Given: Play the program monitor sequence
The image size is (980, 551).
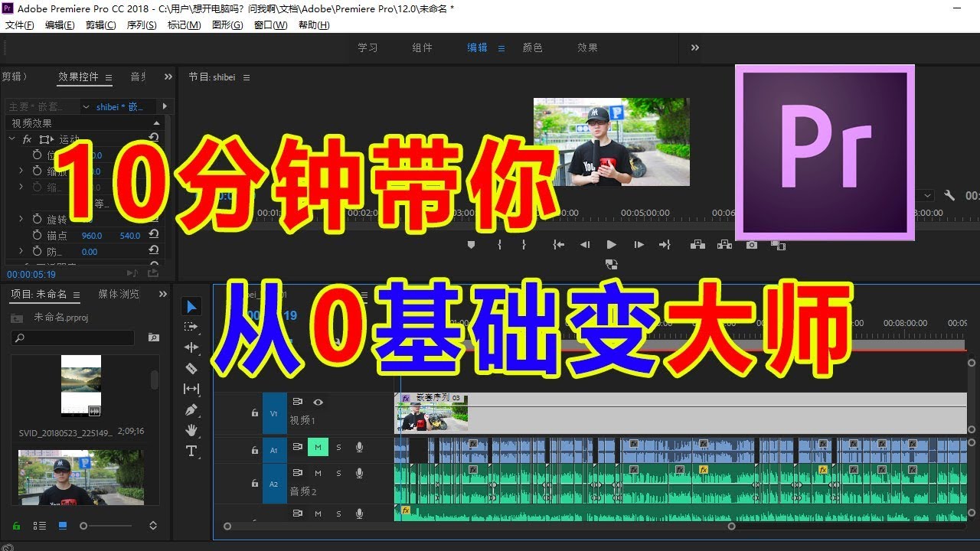Looking at the screenshot, I should pyautogui.click(x=611, y=245).
